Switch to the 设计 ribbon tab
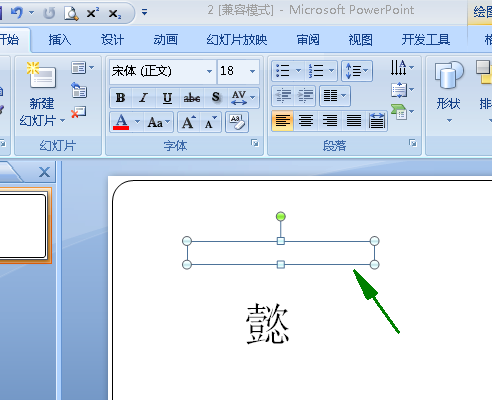Screen dimensions: 492x400 tap(112, 40)
